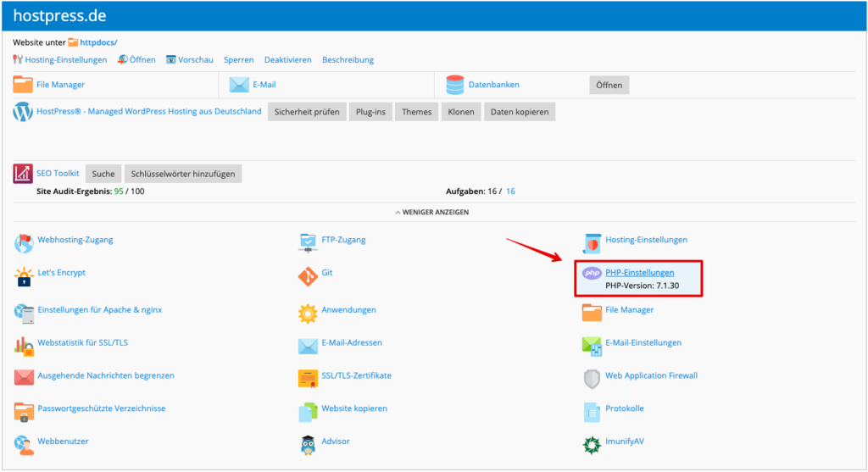
Task: Click the Sicherheit prüfen button
Action: click(307, 112)
